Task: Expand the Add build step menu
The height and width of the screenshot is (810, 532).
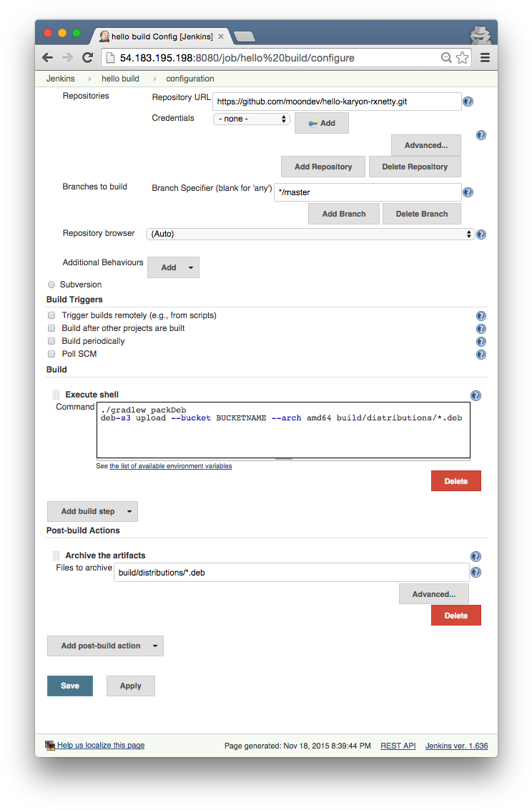Action: point(92,511)
